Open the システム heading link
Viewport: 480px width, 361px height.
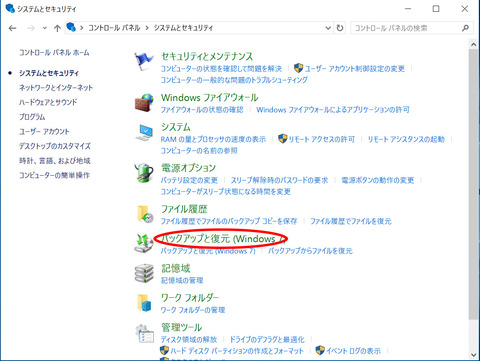click(176, 127)
